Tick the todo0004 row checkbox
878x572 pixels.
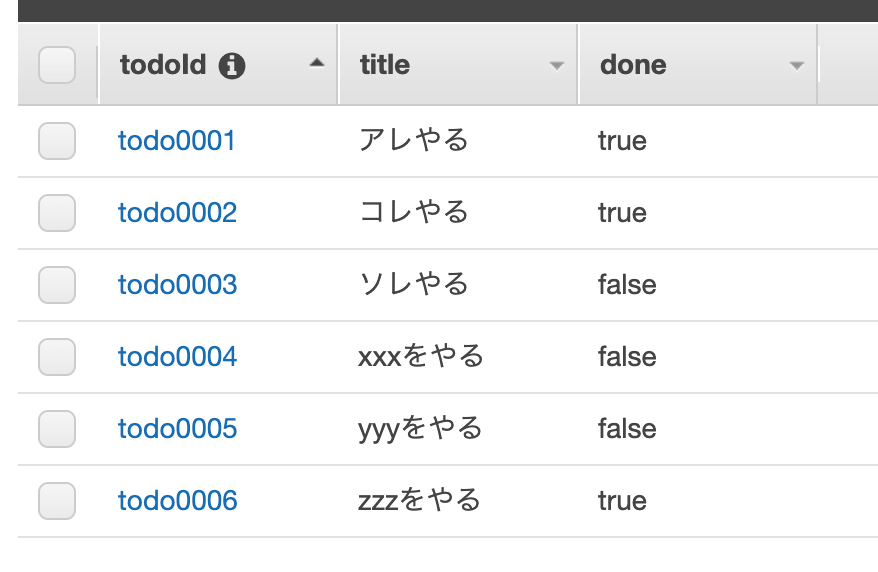pyautogui.click(x=57, y=357)
